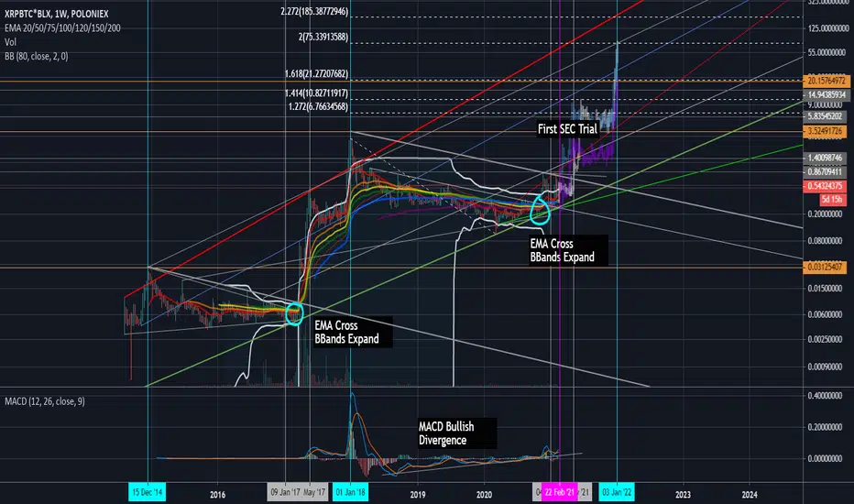
Task: Click the orange 20.15764972 price label
Action: pyautogui.click(x=827, y=82)
